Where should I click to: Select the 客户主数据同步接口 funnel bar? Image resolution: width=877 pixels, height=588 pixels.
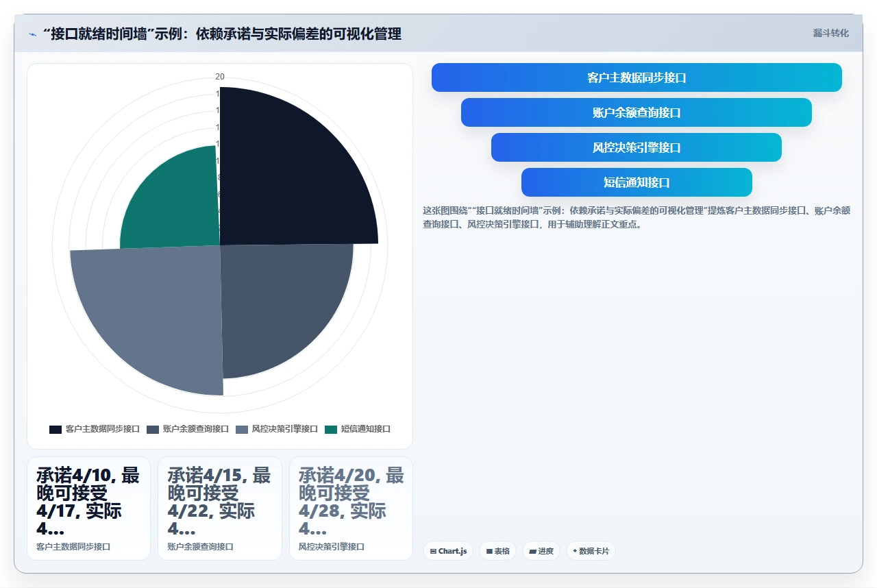click(637, 77)
